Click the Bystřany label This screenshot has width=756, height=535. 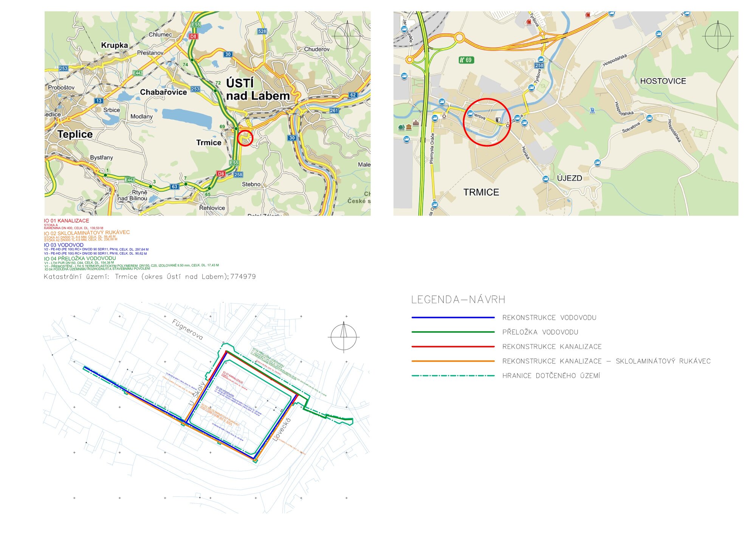click(x=101, y=157)
